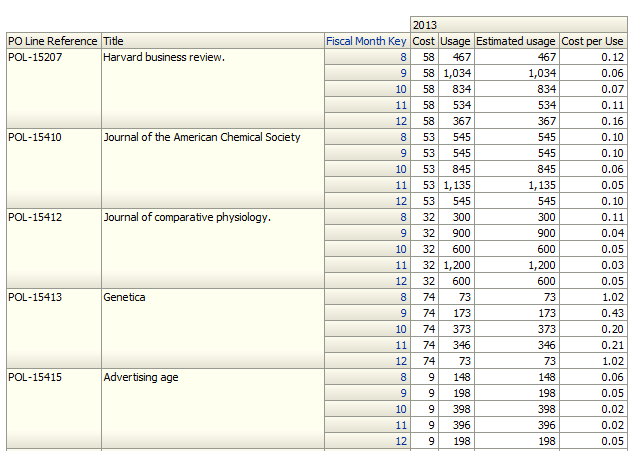Click fiscal month 10 for American Chemical Society

367,169
